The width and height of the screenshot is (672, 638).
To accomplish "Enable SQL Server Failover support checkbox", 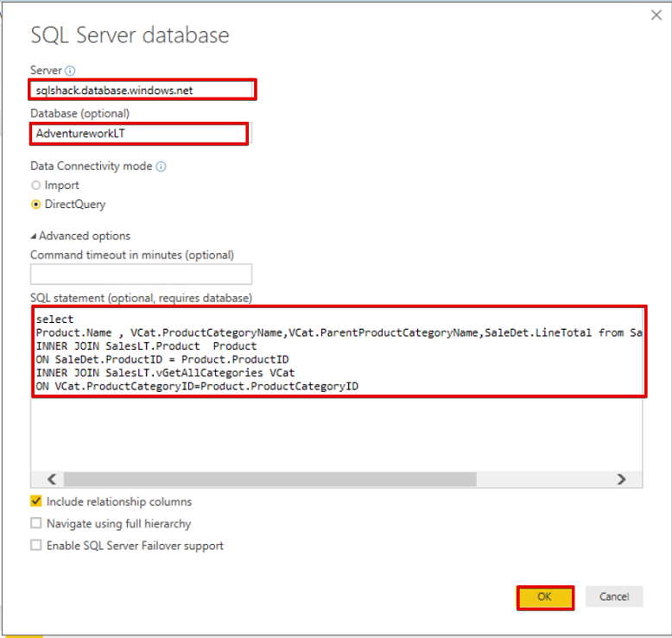I will pyautogui.click(x=36, y=546).
